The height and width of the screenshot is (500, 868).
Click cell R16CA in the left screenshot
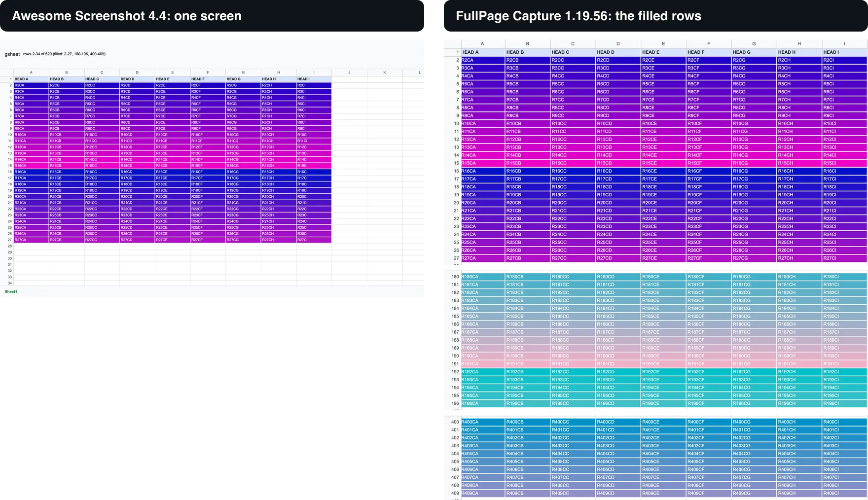(31, 172)
